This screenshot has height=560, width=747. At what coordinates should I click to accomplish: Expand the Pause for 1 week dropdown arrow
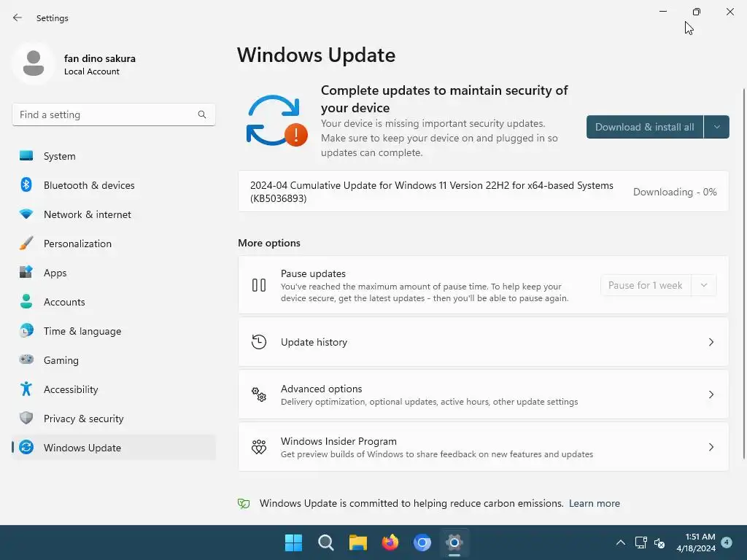[704, 285]
